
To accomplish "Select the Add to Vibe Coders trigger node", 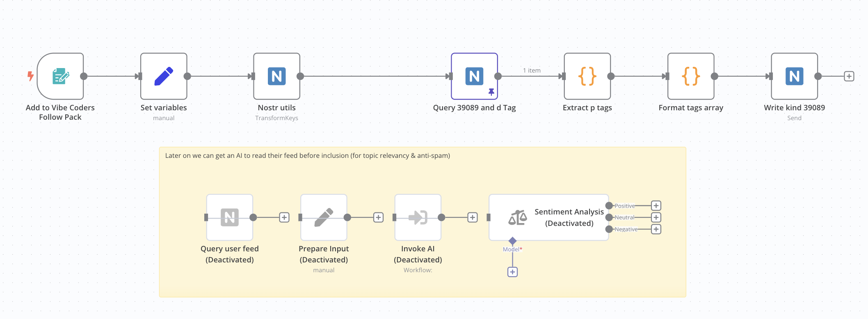I will tap(60, 76).
